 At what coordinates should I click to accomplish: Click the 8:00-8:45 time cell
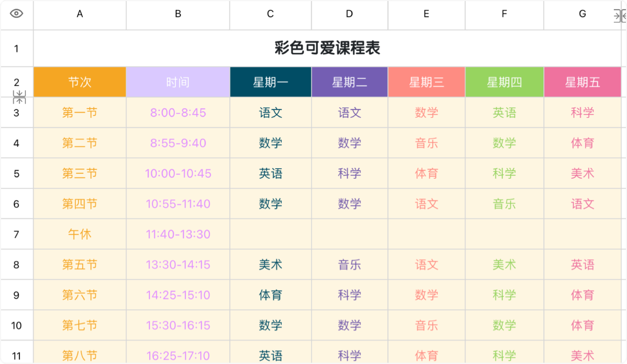[x=178, y=113]
